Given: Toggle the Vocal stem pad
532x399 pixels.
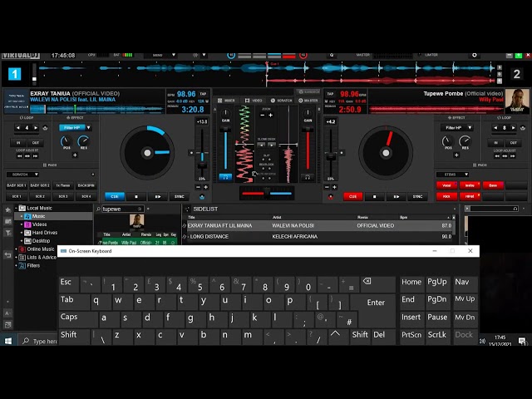Looking at the screenshot, I should (446, 185).
